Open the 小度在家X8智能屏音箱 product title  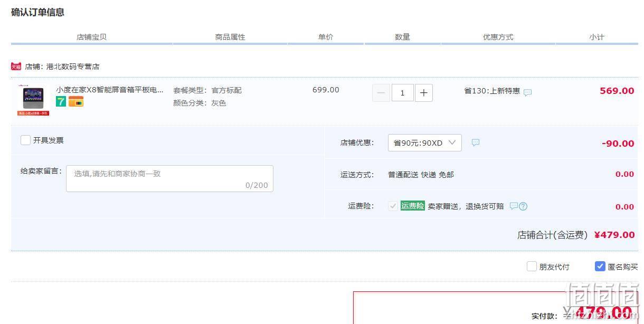coord(110,90)
